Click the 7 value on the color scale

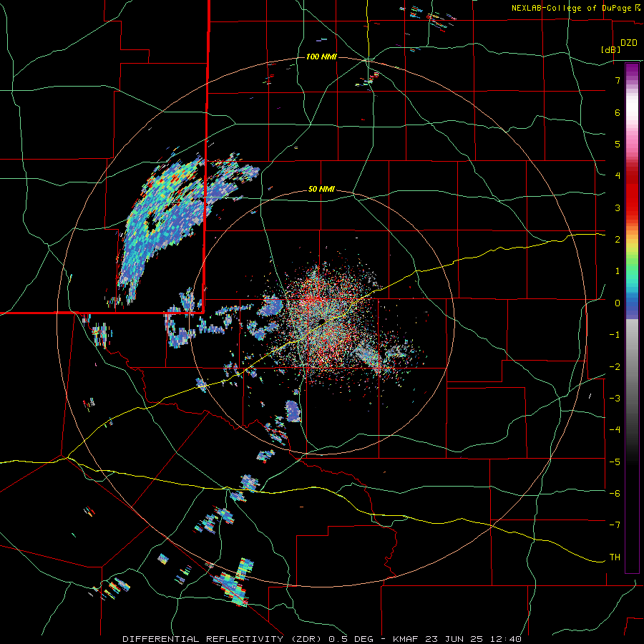[x=618, y=80]
